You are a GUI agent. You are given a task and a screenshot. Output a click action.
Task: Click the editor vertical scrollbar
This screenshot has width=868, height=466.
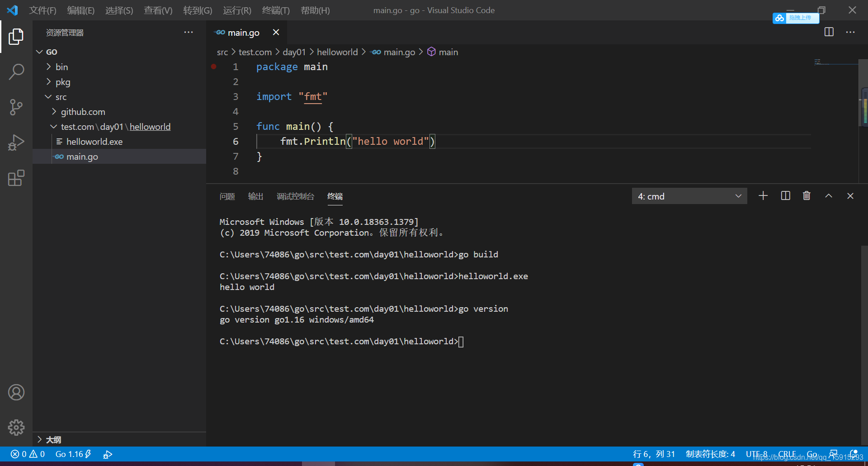(x=863, y=93)
